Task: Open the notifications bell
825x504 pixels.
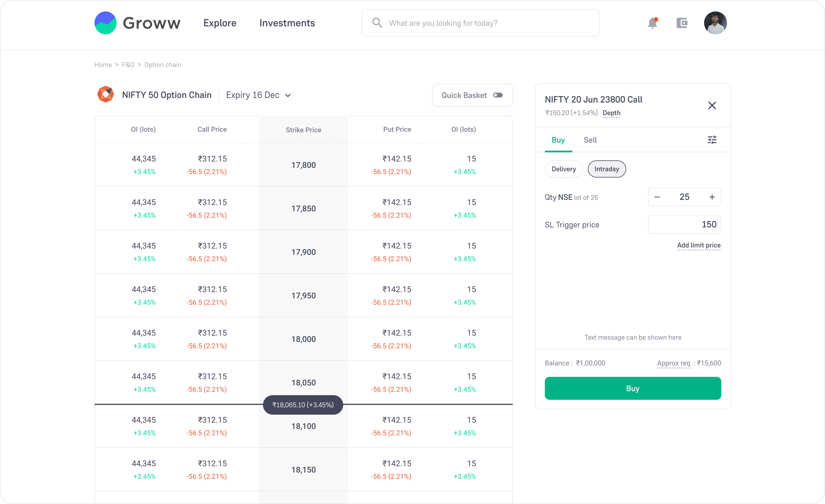Action: 652,23
